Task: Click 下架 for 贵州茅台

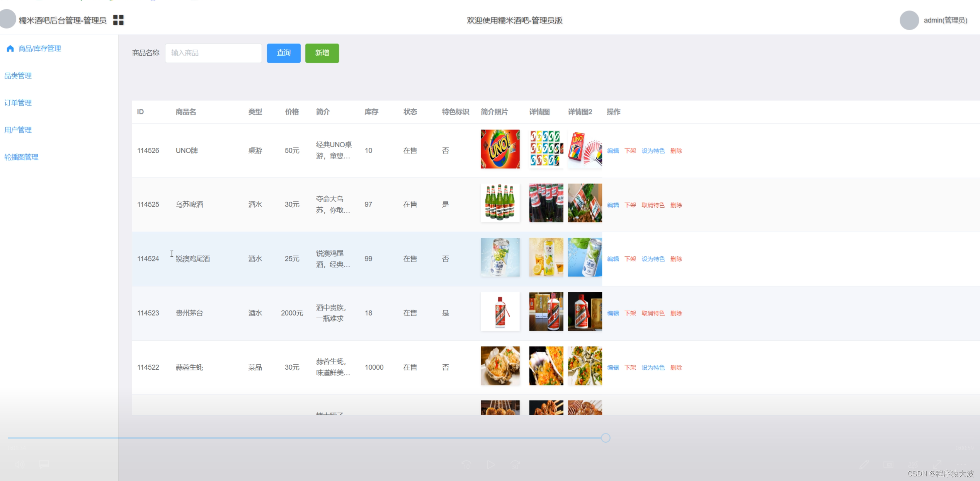Action: coord(630,313)
